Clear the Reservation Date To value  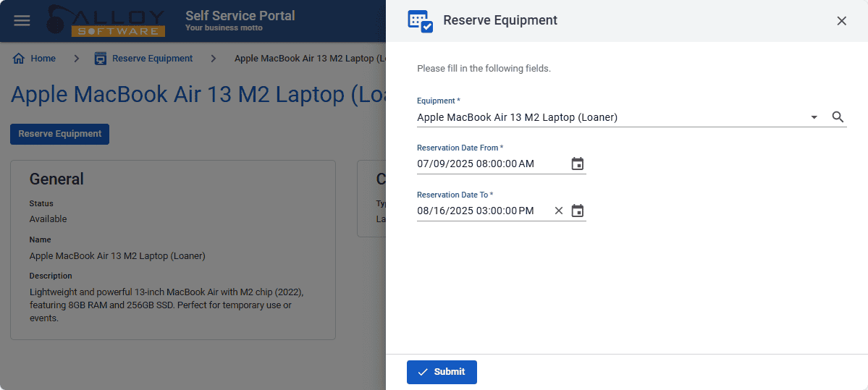pyautogui.click(x=558, y=211)
